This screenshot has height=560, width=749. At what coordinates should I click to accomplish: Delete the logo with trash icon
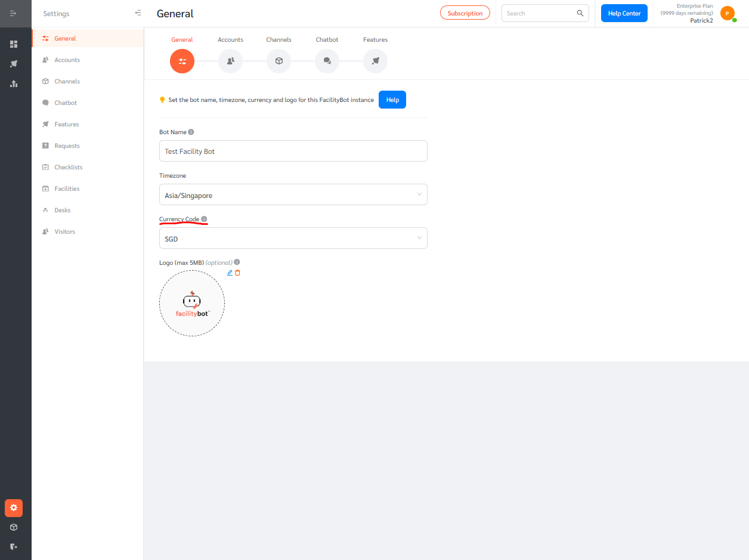pos(238,273)
